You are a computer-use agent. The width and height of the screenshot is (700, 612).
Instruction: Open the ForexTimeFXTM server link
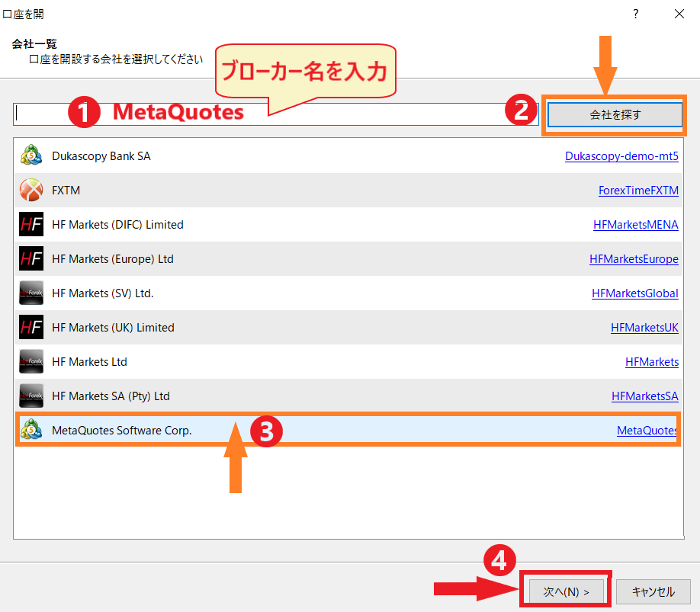click(638, 191)
